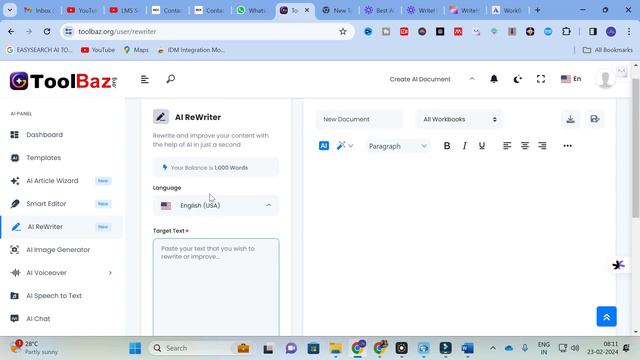The height and width of the screenshot is (360, 640).
Task: Bookmark this page star icon
Action: (343, 31)
